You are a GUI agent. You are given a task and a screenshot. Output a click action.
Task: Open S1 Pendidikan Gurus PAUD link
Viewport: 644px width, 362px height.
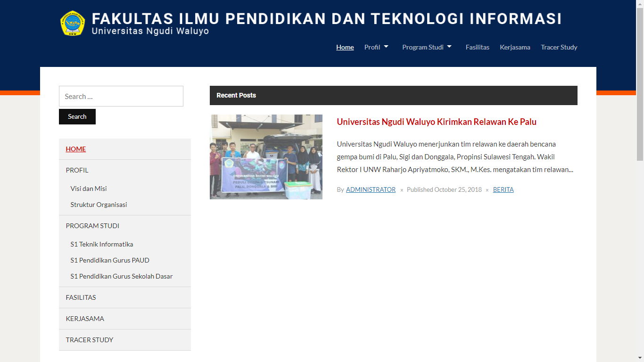110,260
